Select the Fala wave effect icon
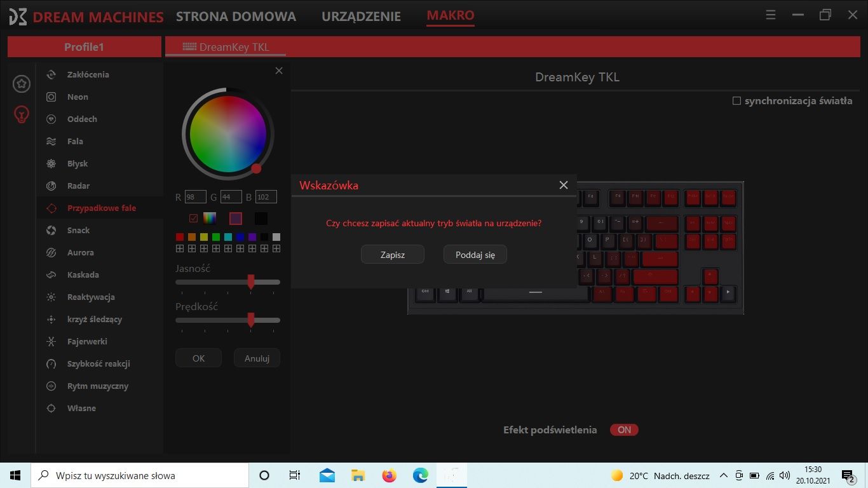This screenshot has width=868, height=488. point(51,141)
